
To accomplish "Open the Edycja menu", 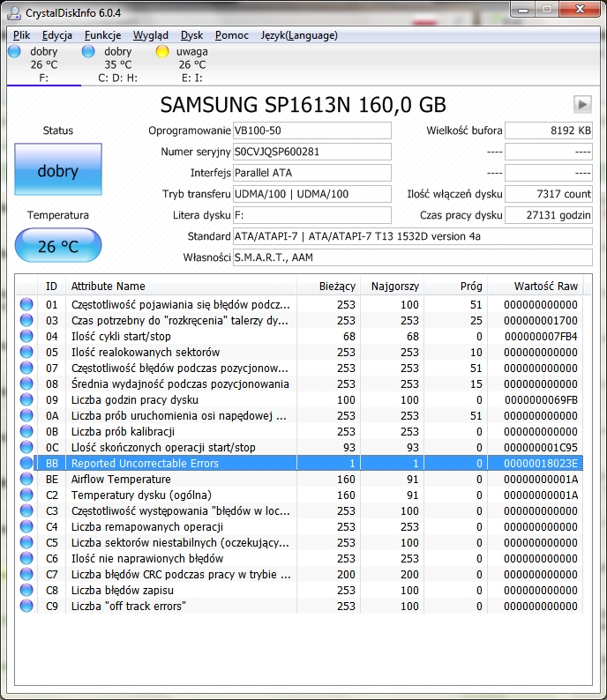I will click(x=56, y=35).
